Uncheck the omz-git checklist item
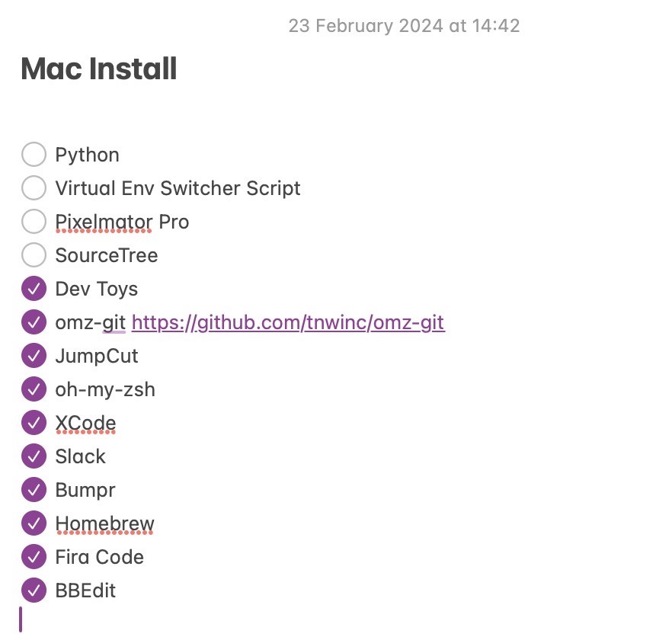This screenshot has width=672, height=640. pyautogui.click(x=34, y=322)
